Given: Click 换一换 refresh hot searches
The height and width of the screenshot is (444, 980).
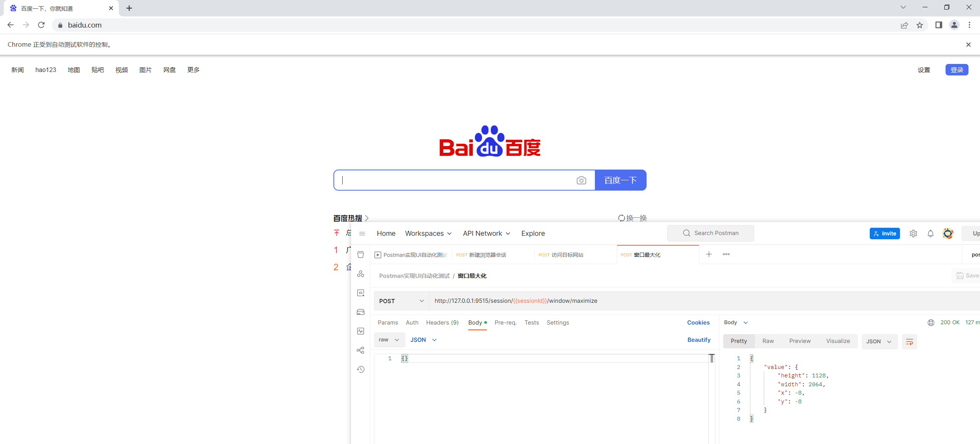Looking at the screenshot, I should coord(632,218).
